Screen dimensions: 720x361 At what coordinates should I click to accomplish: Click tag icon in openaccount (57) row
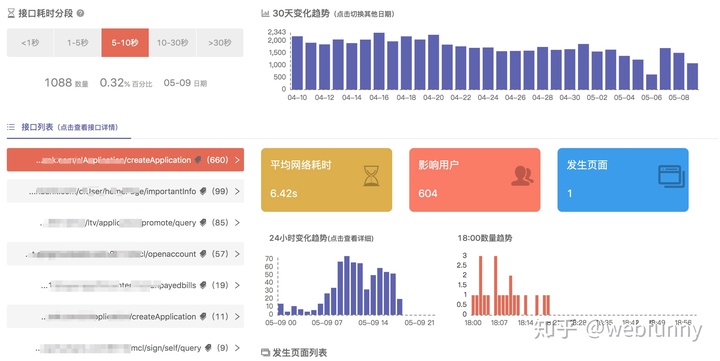click(x=203, y=254)
